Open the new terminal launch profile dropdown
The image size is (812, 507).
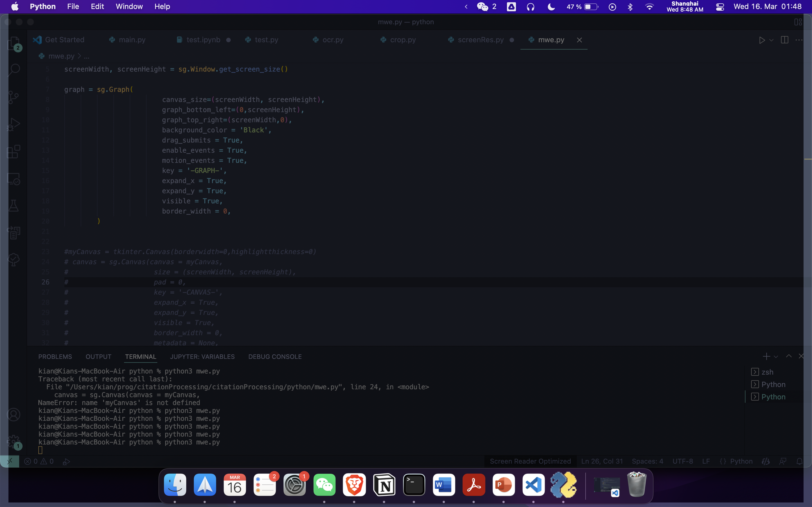click(776, 357)
